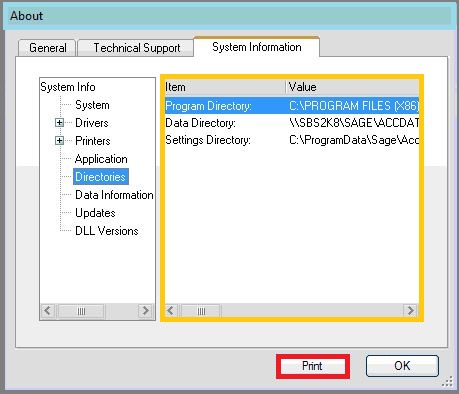The image size is (459, 394).
Task: Select the Settings Directory row
Action: pos(292,140)
